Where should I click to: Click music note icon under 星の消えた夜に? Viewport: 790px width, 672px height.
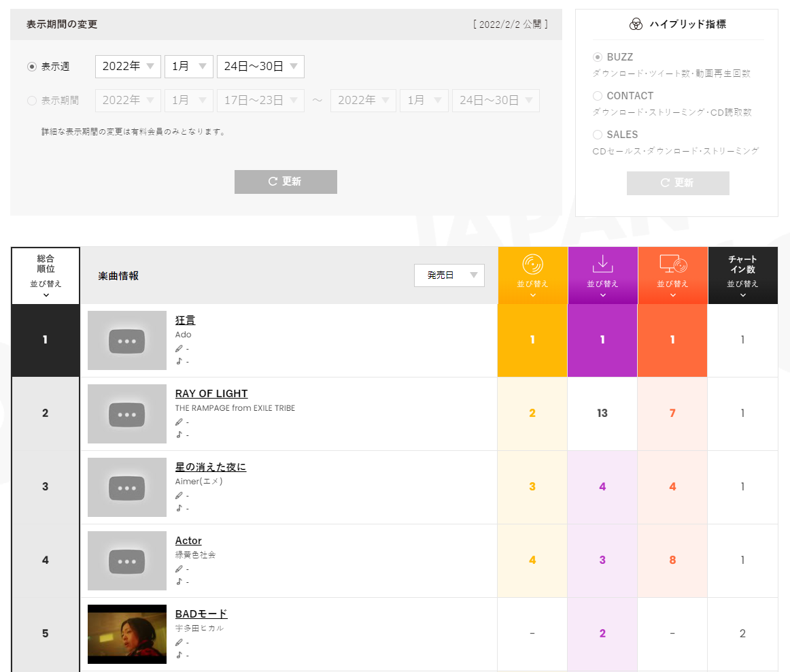[179, 508]
